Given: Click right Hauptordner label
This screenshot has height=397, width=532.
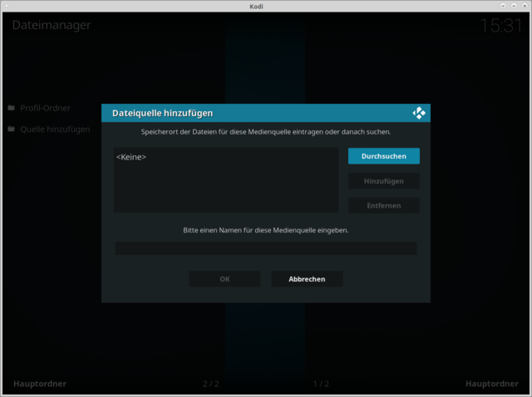Looking at the screenshot, I should [x=492, y=384].
